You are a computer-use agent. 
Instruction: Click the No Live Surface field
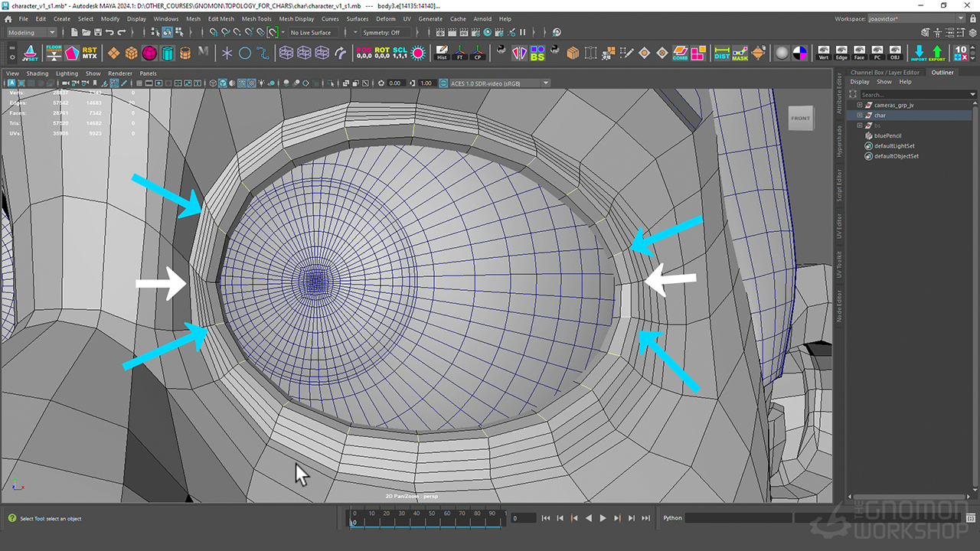(x=311, y=33)
